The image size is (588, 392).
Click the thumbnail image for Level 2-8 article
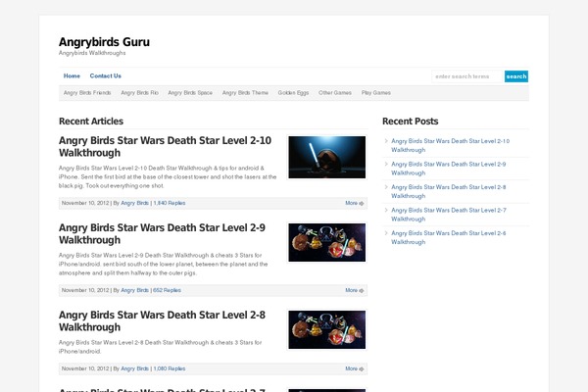click(327, 329)
